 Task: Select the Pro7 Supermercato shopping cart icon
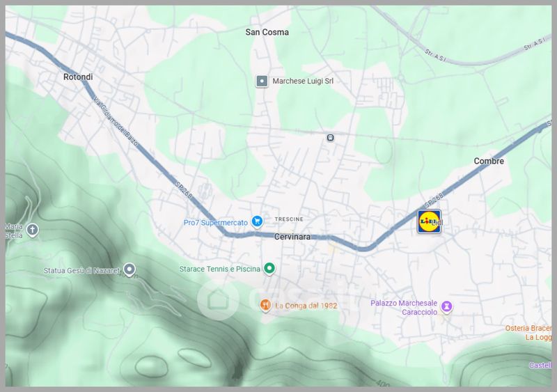point(257,221)
